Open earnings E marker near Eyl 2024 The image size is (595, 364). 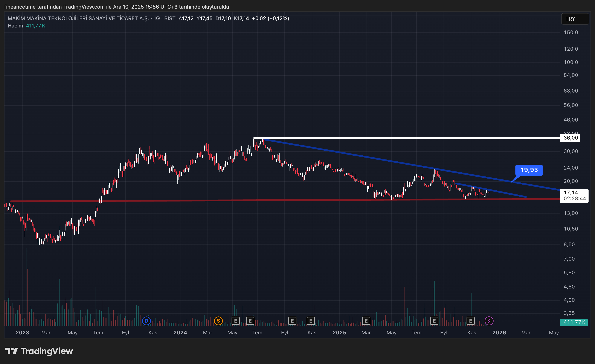click(x=292, y=321)
